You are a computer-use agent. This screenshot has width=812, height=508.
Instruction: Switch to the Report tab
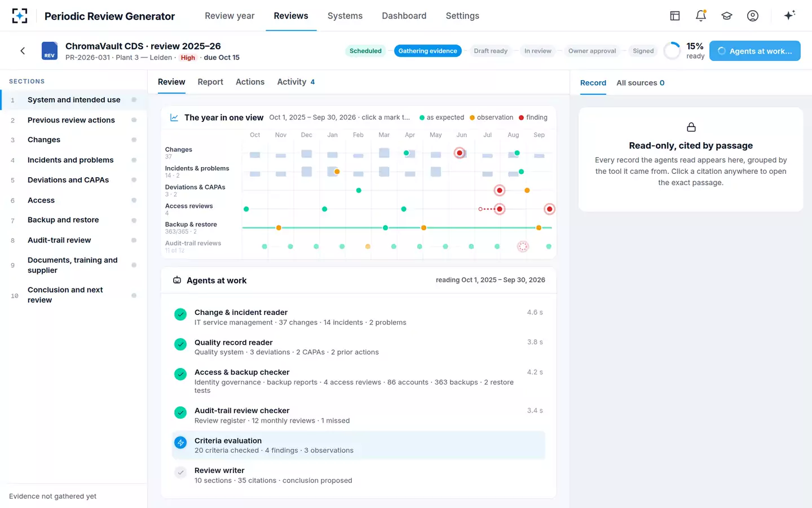coord(210,82)
